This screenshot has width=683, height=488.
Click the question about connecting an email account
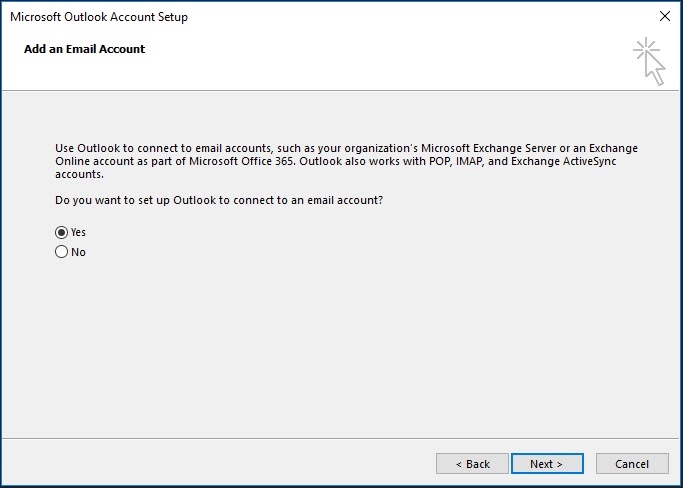[219, 200]
